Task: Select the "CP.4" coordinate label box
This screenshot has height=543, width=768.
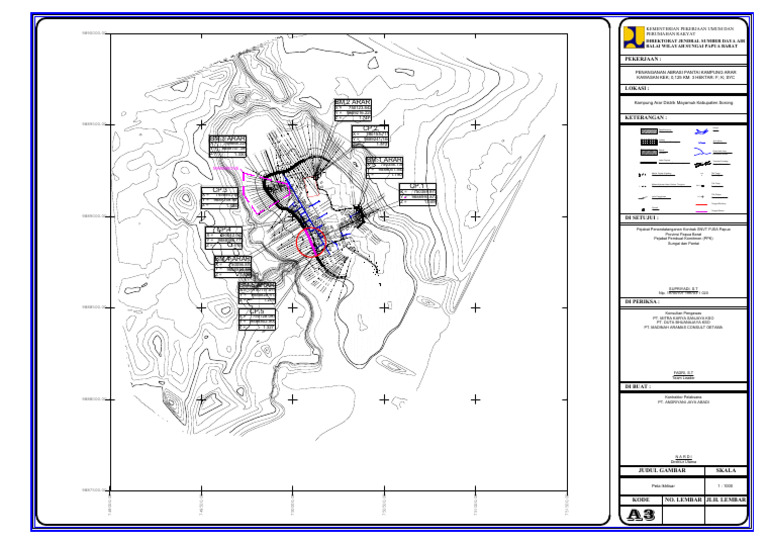Action: tap(224, 238)
